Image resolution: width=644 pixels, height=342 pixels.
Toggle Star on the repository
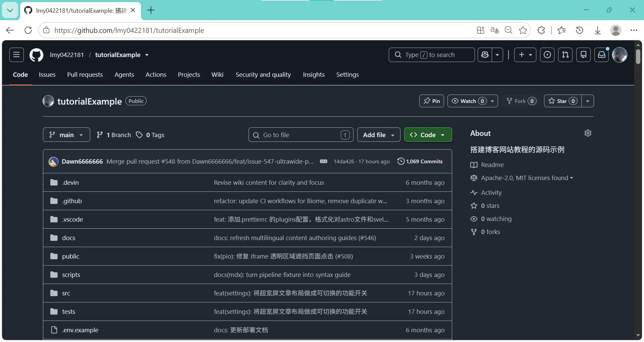pyautogui.click(x=563, y=101)
